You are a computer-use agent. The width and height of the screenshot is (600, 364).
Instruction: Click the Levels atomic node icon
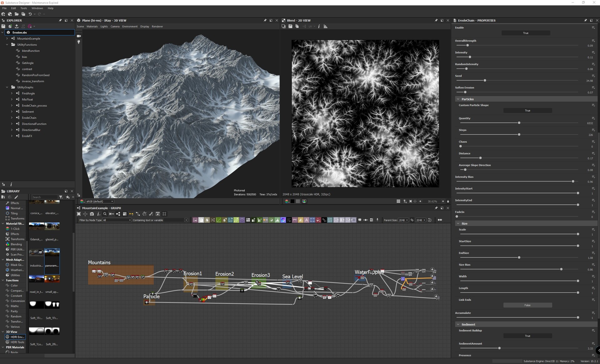277,220
